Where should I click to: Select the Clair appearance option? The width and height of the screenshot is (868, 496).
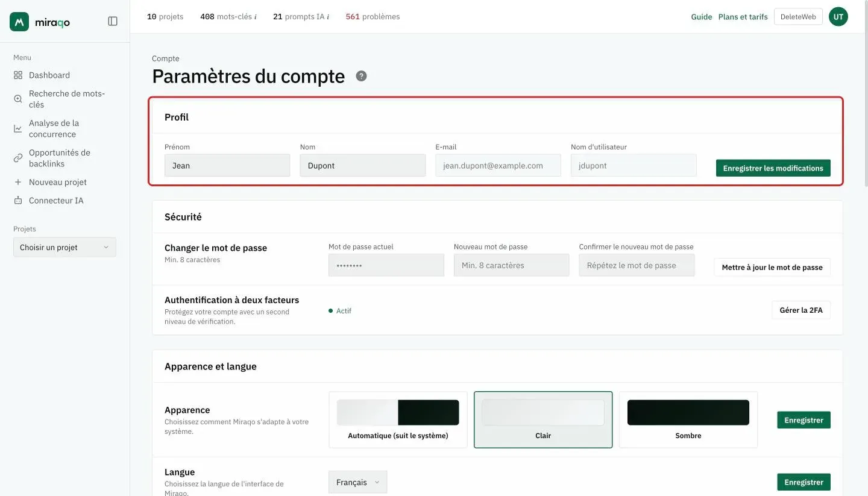pyautogui.click(x=543, y=419)
